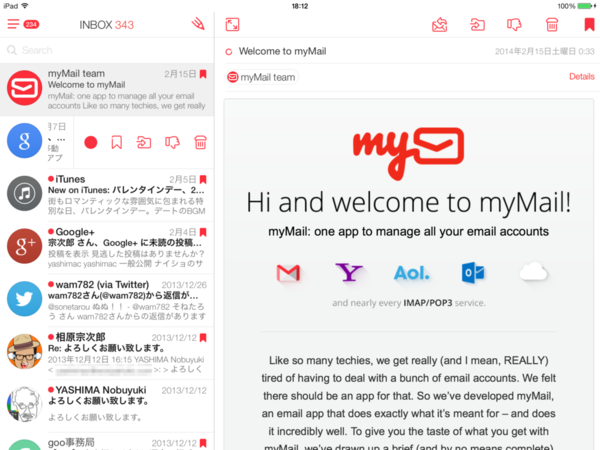Image resolution: width=600 pixels, height=450 pixels.
Task: Open the hamburger menu icon
Action: point(13,24)
